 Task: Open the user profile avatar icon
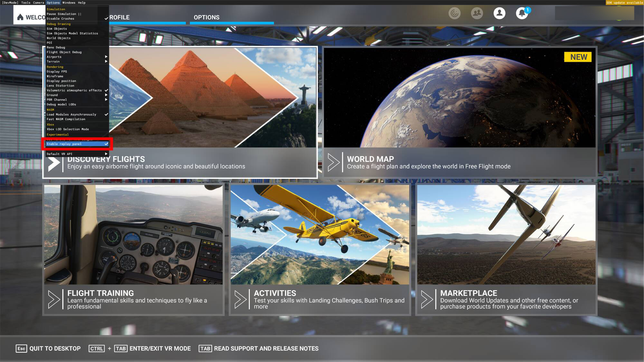499,13
